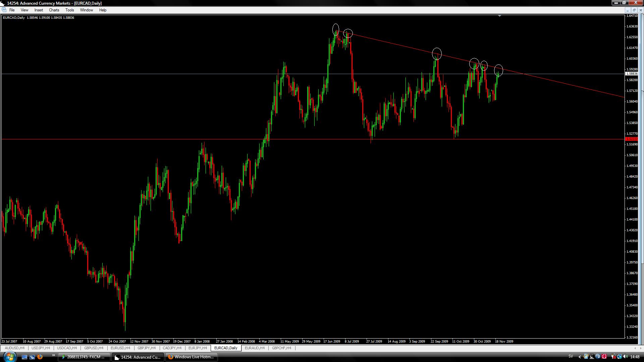Screen dimensions: 644x362
Task: Open Windows Live Hotmail taskbar button
Action: (191, 357)
